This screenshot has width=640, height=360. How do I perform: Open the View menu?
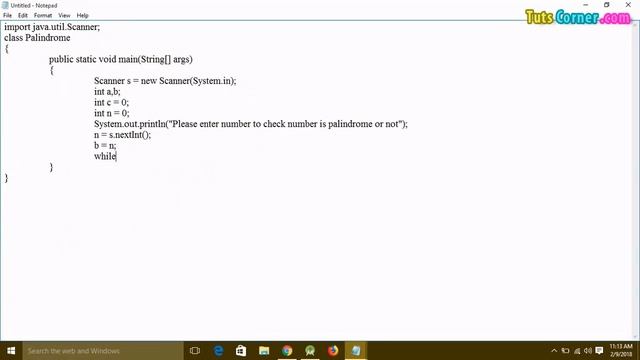[64, 16]
